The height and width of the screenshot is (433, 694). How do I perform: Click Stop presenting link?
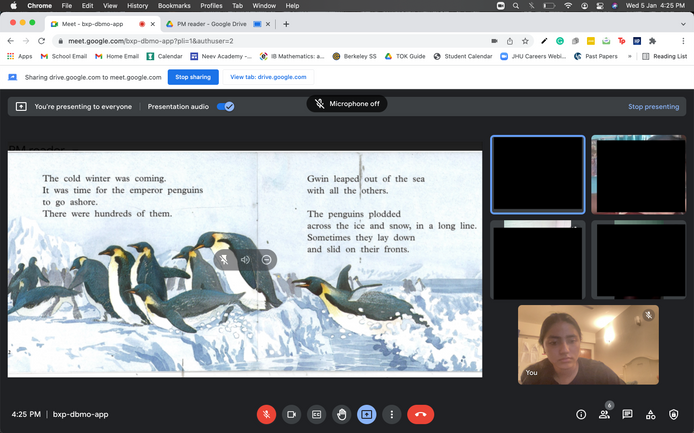coord(653,107)
